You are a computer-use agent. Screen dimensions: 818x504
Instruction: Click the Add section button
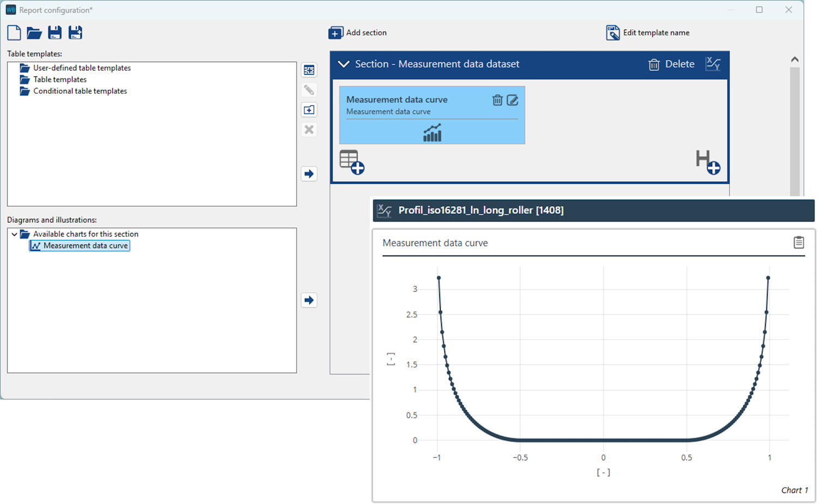pyautogui.click(x=358, y=33)
